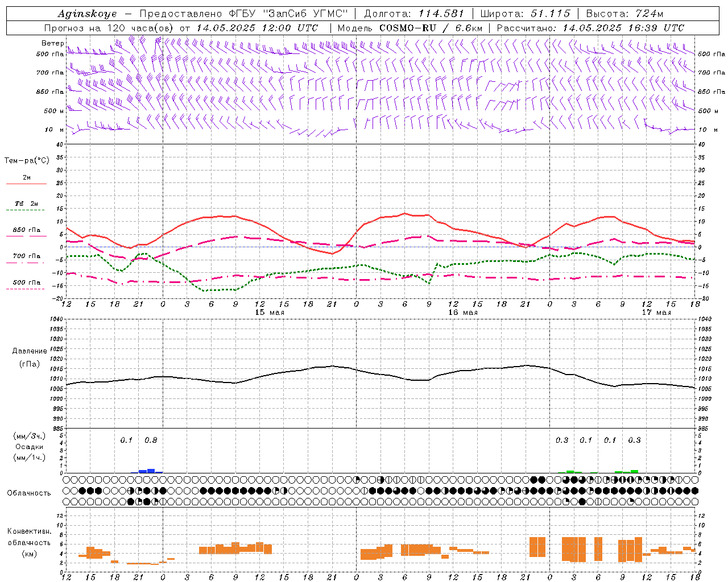Click the 'Ветер' wind section label
Image resolution: width=728 pixels, height=582 pixels.
point(53,43)
